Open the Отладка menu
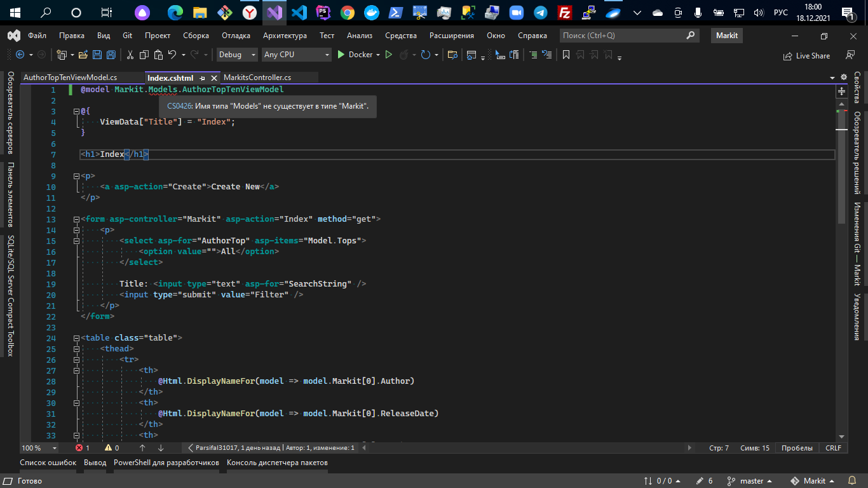 [236, 36]
